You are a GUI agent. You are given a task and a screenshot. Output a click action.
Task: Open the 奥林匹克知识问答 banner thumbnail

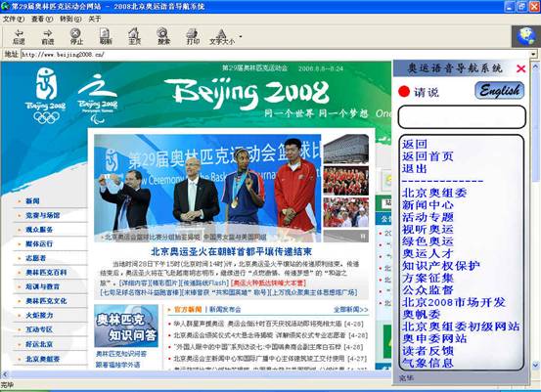[126, 326]
